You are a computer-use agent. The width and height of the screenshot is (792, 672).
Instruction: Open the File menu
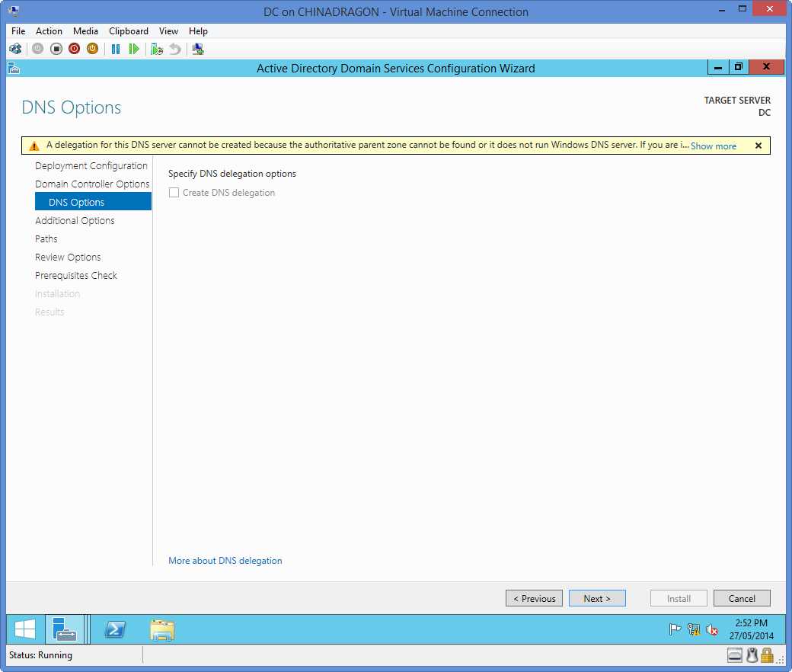[18, 30]
